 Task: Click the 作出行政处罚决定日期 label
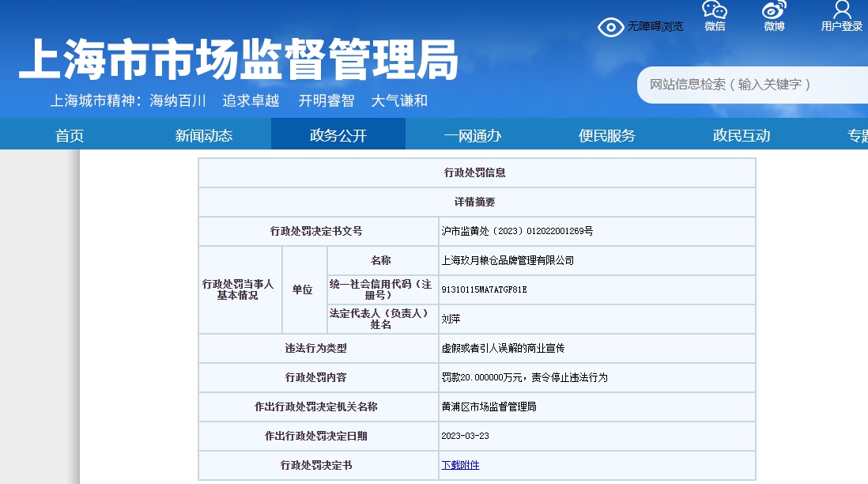(316, 436)
